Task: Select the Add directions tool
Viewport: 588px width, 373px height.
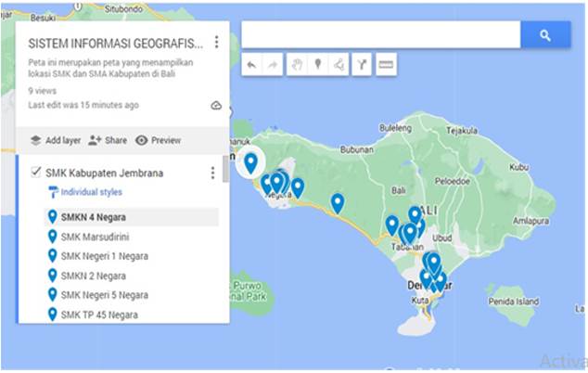Action: [x=362, y=65]
